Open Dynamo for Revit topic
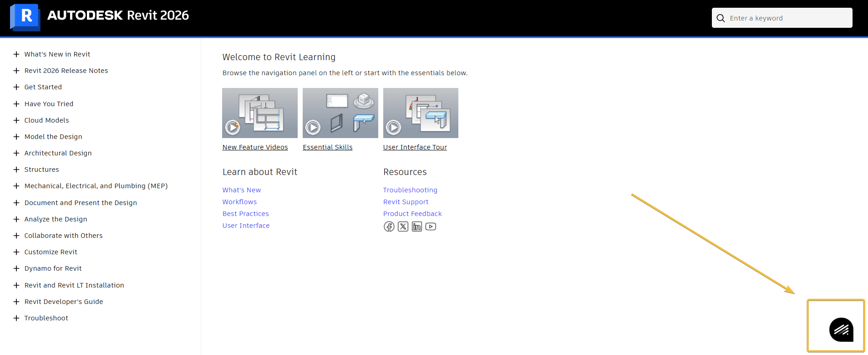868x355 pixels. click(53, 268)
